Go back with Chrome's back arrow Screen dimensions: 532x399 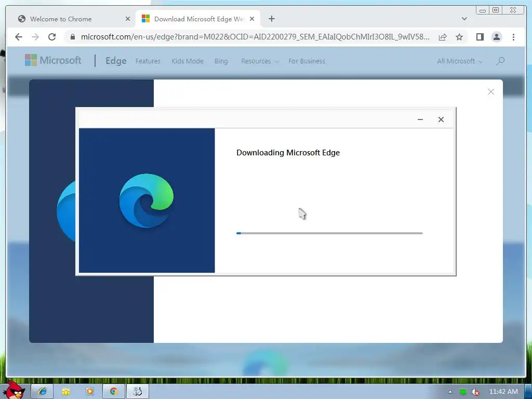point(19,37)
